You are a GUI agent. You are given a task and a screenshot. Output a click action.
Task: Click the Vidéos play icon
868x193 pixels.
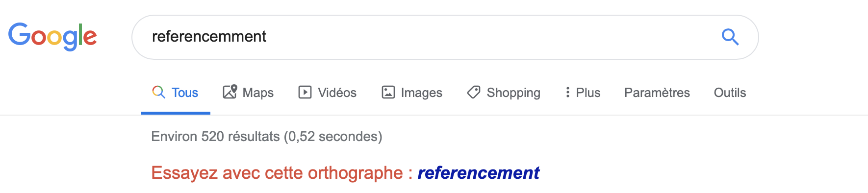305,92
